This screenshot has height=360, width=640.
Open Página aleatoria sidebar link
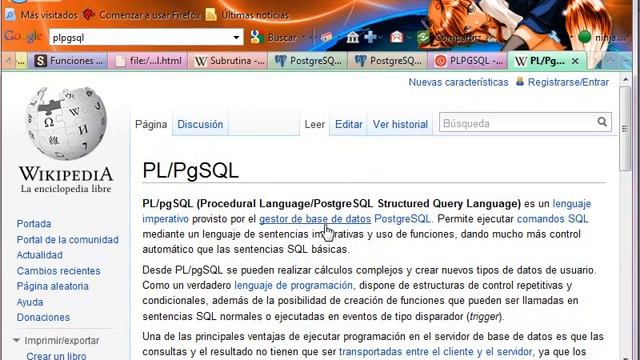(x=53, y=286)
